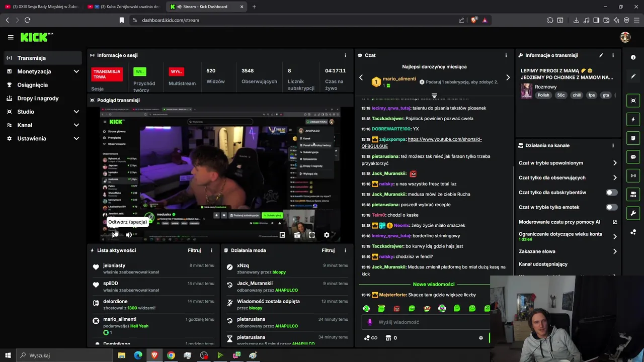
Task: Click the pencil icon in right sidebar
Action: point(633,76)
